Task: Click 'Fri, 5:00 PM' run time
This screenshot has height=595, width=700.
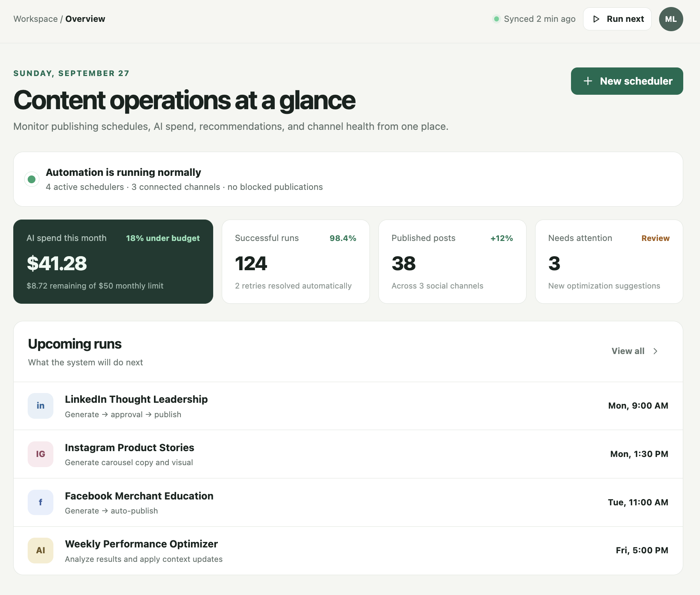Action: click(x=642, y=551)
